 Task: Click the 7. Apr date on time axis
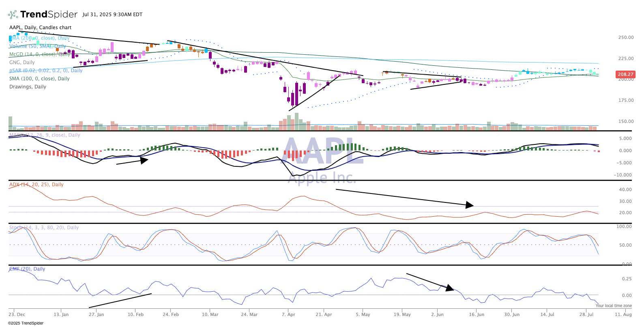(288, 314)
